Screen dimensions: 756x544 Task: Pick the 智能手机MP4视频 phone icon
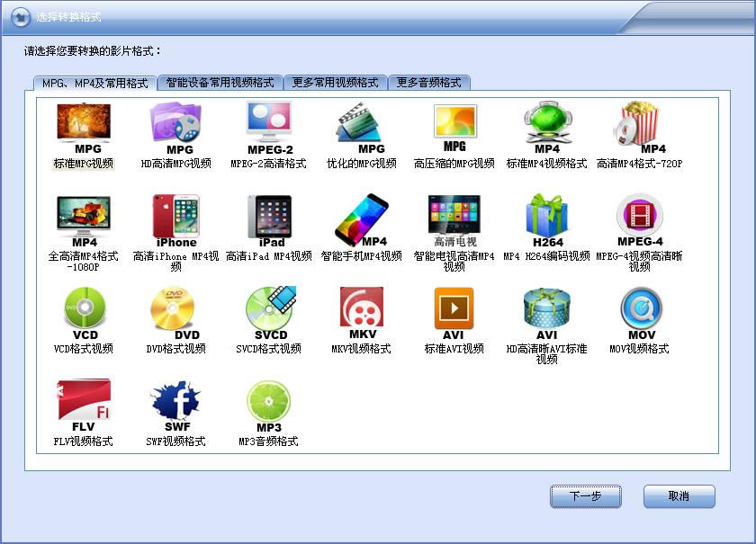point(361,221)
